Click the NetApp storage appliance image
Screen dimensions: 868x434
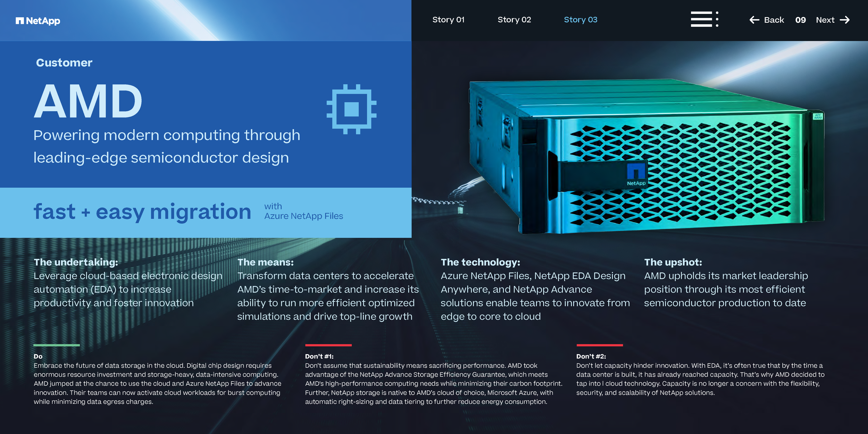point(646,157)
